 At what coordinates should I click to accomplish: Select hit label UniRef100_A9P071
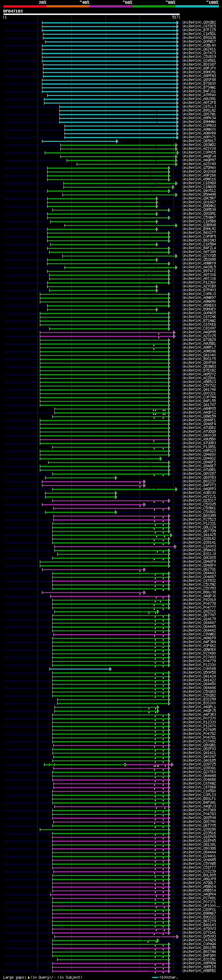pos(199,137)
